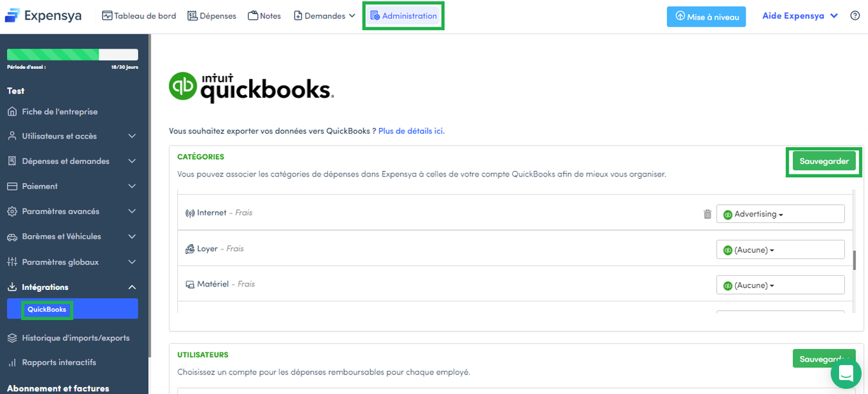This screenshot has width=868, height=394.
Task: Click the Internet category wifi icon
Action: point(190,213)
